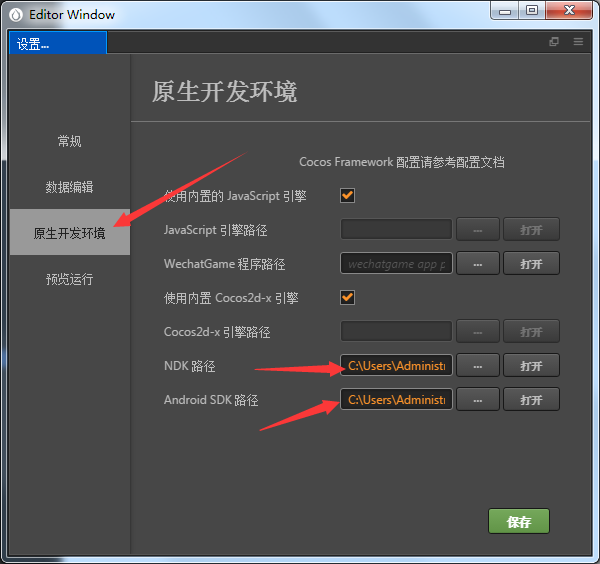Image resolution: width=600 pixels, height=564 pixels.
Task: Open the 数据编辑 settings section
Action: tap(69, 187)
